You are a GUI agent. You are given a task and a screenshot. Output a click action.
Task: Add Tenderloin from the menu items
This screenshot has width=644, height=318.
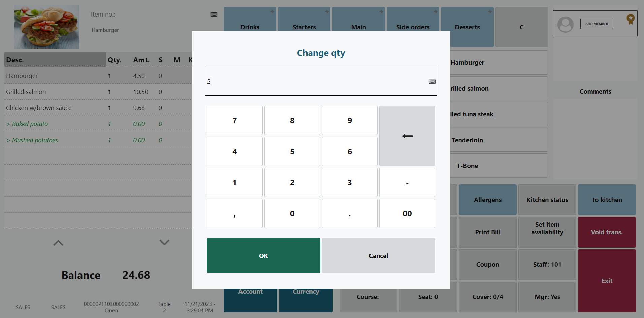pos(499,140)
